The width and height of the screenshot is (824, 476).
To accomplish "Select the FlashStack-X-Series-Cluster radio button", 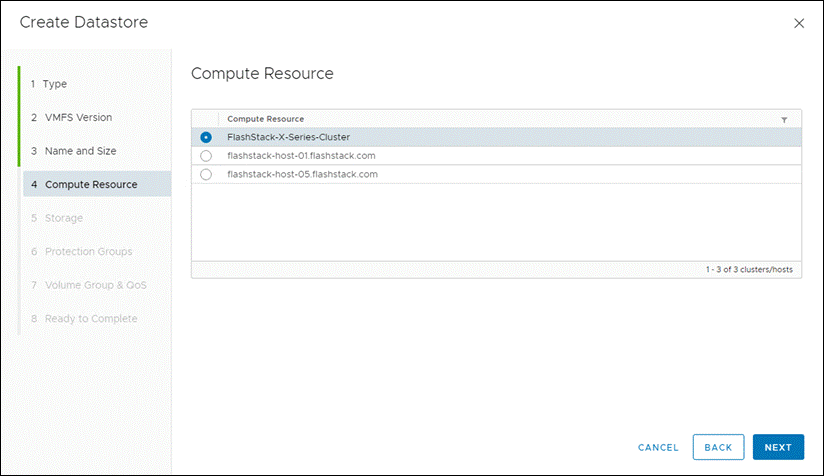I will pos(206,137).
